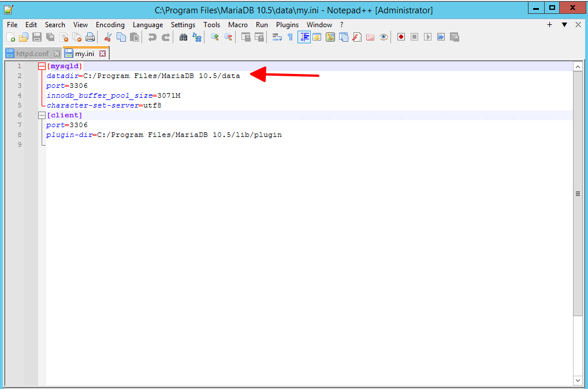Click the innodb_buffer_pool_size=3071M line
Screen dimensions: 588x389
[113, 95]
